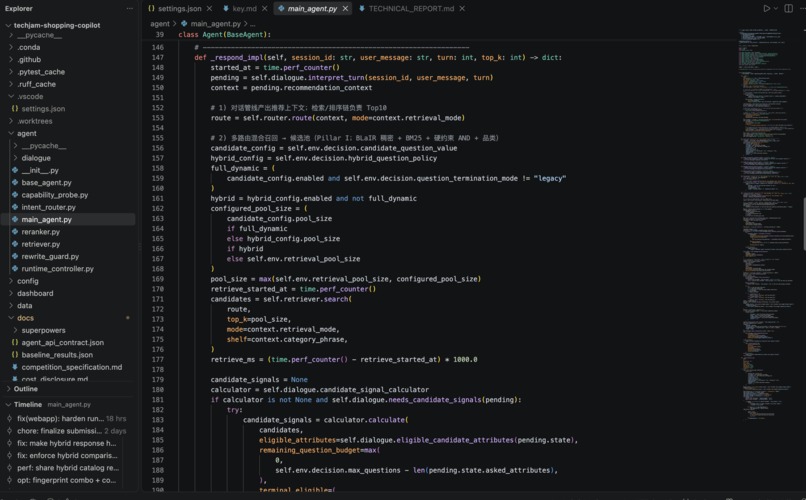This screenshot has height=500, width=806.
Task: Click the editor vertical scrollbar thumb
Action: coord(803,224)
